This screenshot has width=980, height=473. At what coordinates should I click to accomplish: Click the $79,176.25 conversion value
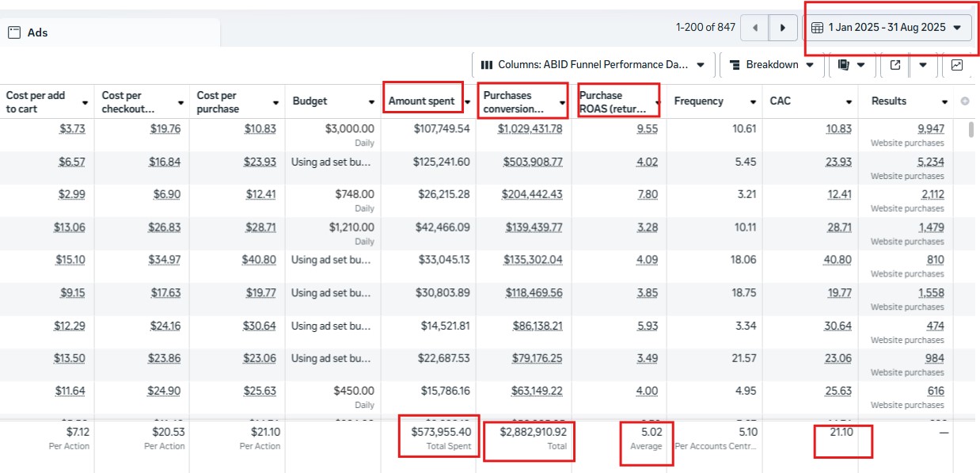(x=537, y=358)
